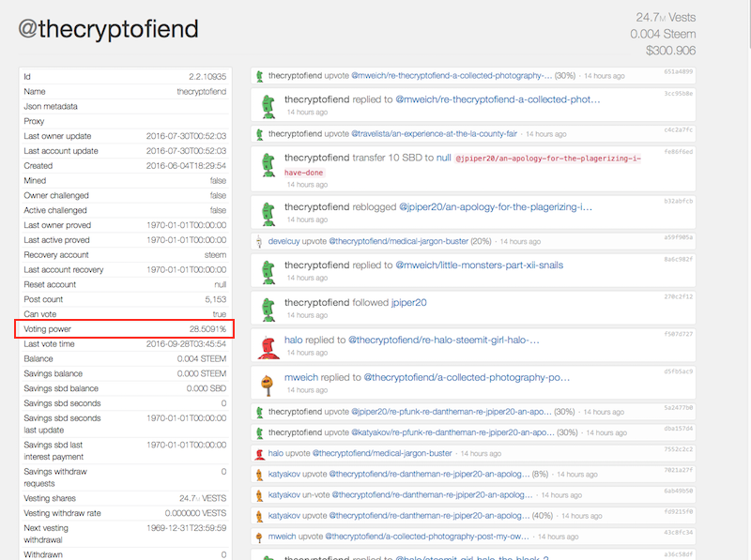Screen dimensions: 751x560
Task: Click avatar icon beside 'replied to @mweich/re-thecryptofiend-a-collected-phot'
Action: tap(268, 106)
